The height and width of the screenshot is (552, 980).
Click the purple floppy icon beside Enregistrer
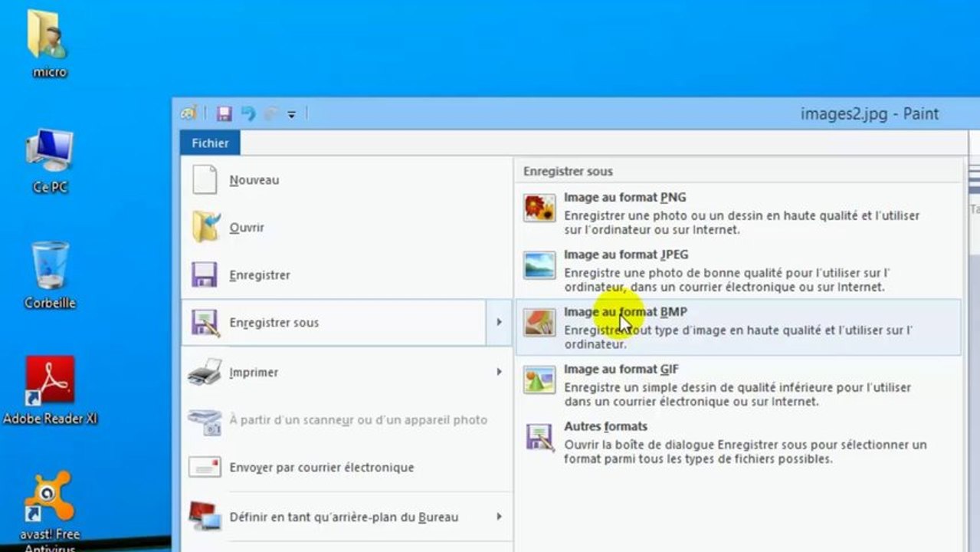click(205, 274)
